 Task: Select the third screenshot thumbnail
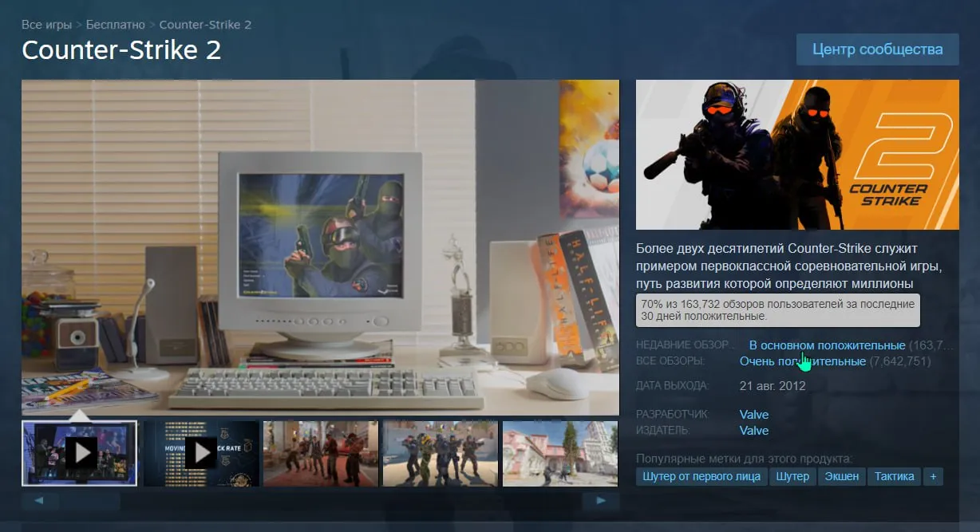pyautogui.click(x=321, y=453)
